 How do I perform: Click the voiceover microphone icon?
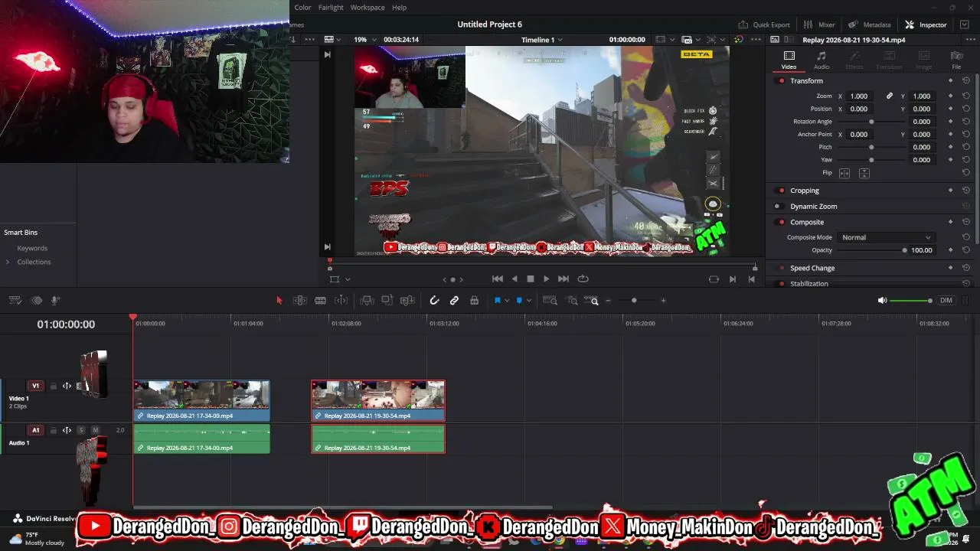[55, 301]
